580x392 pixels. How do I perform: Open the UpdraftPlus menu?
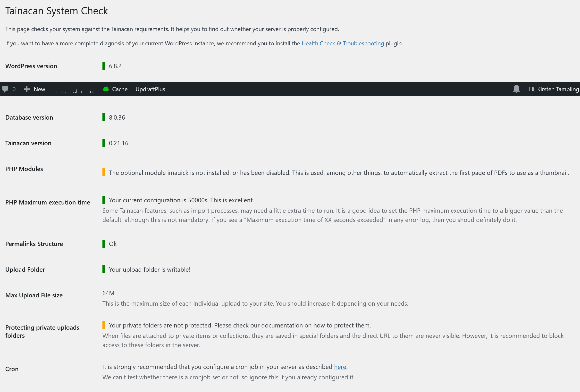(150, 89)
